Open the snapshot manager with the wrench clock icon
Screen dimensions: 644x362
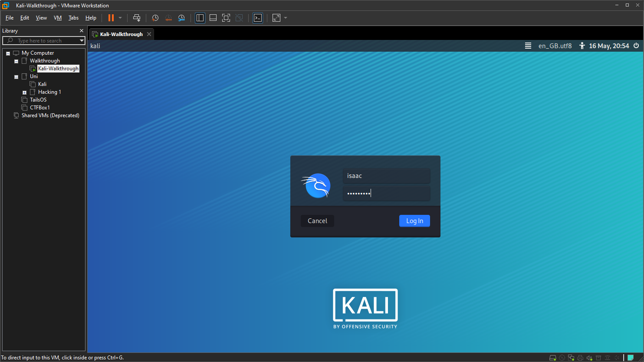182,18
